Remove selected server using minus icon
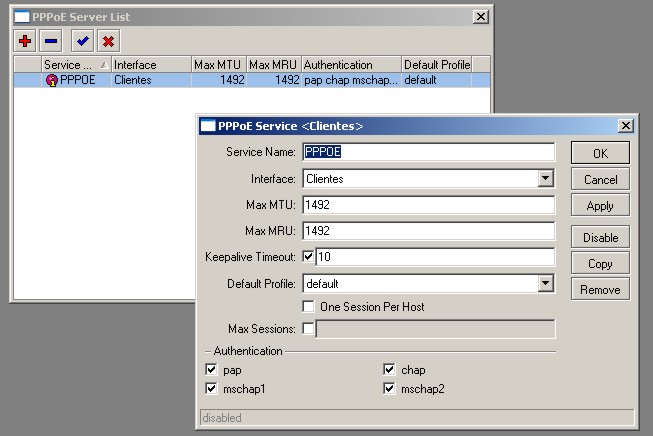Image resolution: width=653 pixels, height=436 pixels. point(51,41)
